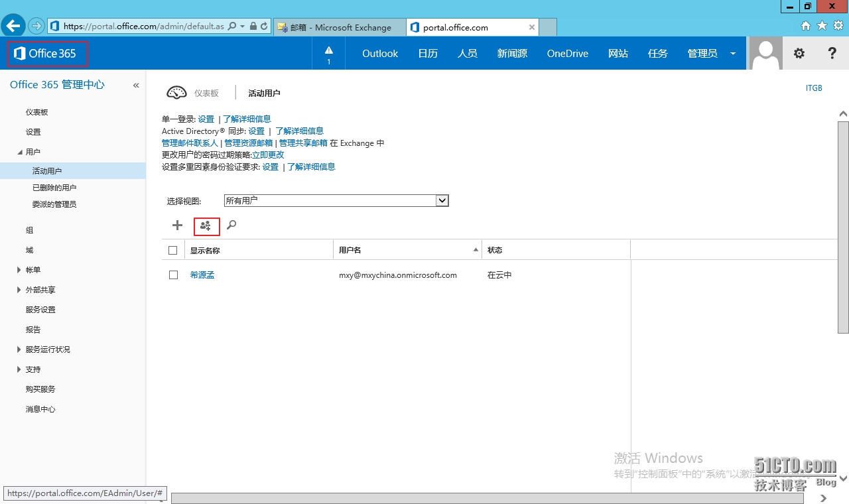Open Outlook from the top navigation
This screenshot has width=849, height=504.
click(380, 54)
